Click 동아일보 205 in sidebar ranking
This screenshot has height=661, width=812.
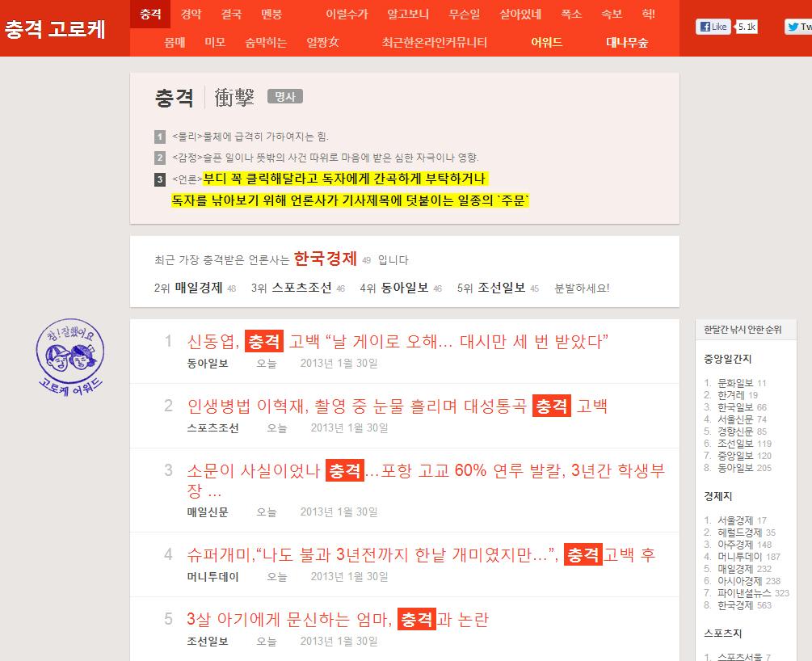click(744, 468)
